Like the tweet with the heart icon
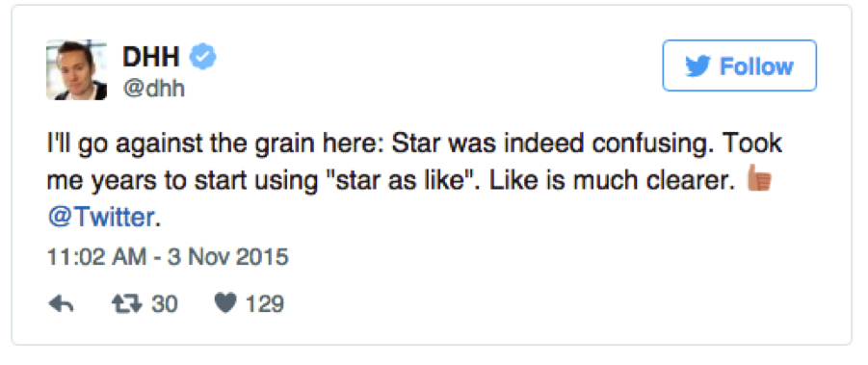Viewport: 868px width, 365px height. (225, 303)
